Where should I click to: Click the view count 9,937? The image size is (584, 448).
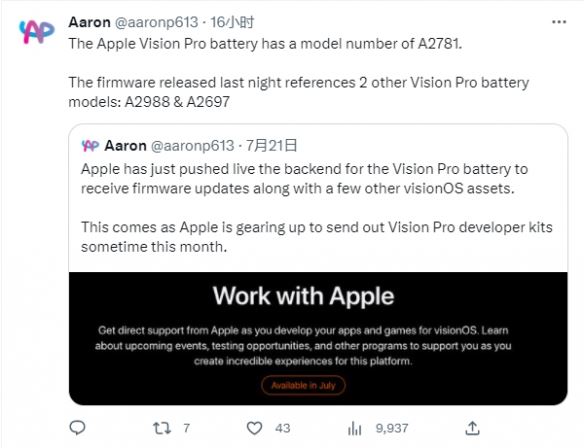tap(392, 428)
